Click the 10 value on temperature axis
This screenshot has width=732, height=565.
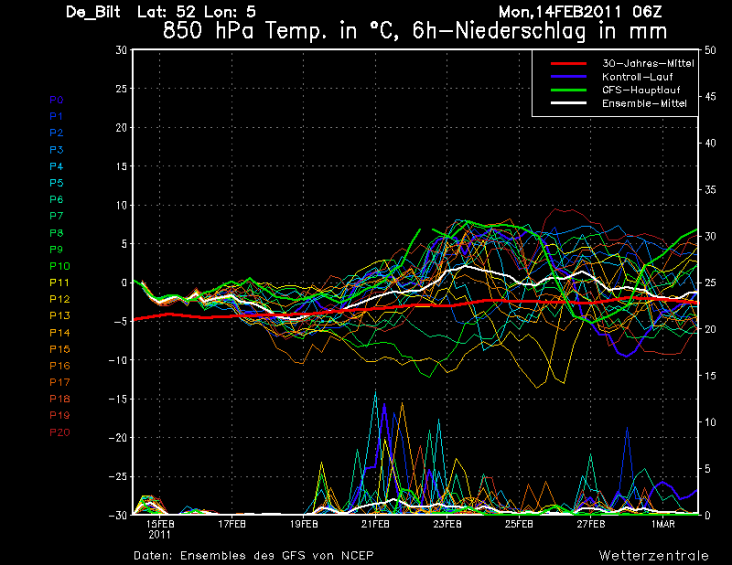121,205
